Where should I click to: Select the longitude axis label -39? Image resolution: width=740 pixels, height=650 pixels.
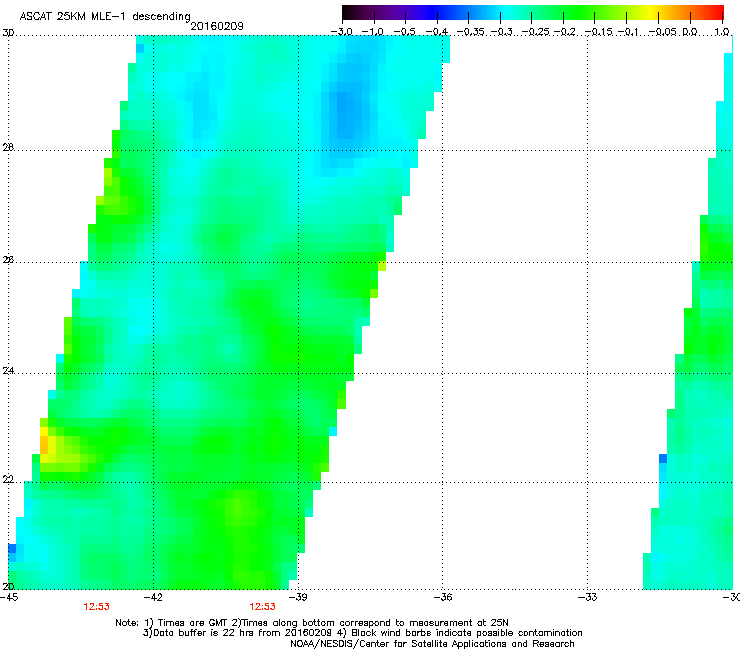pos(298,597)
